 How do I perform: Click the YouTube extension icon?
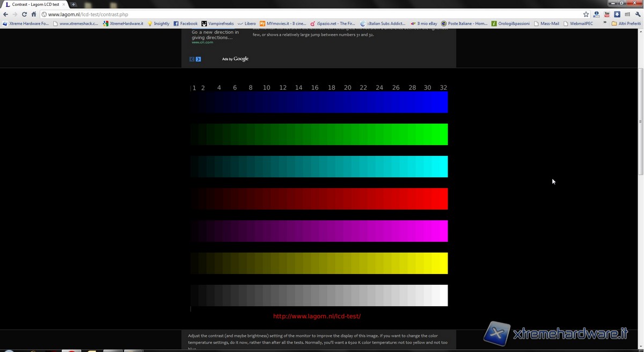point(607,15)
